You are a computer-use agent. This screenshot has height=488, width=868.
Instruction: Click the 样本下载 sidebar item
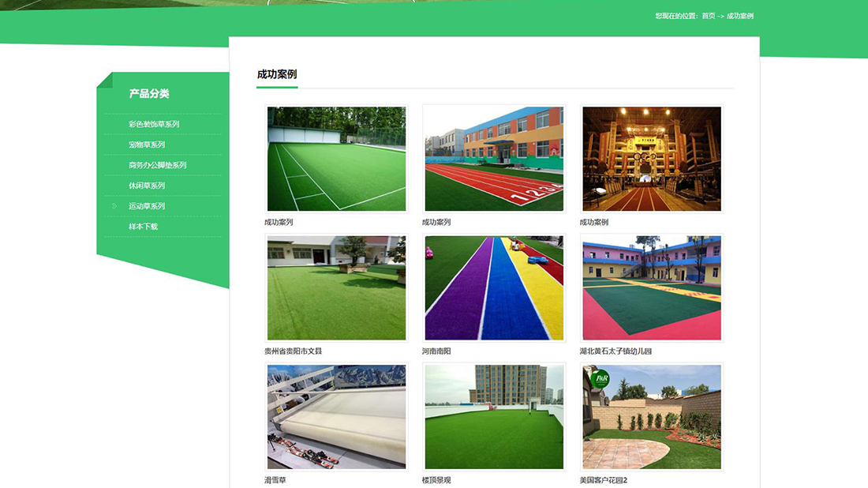pos(143,227)
